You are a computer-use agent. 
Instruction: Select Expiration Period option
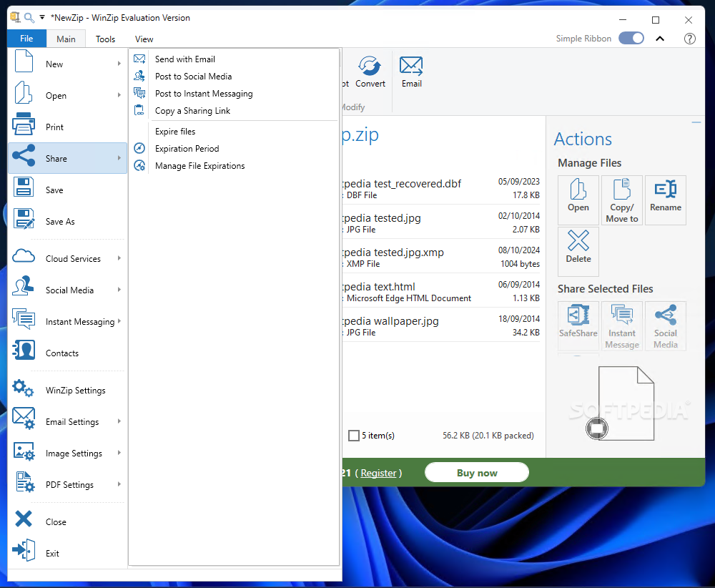234,149
